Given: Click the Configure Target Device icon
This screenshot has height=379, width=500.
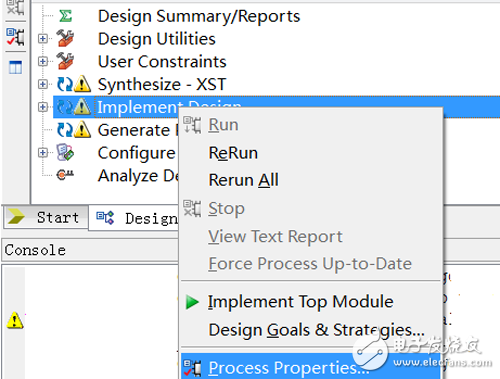Looking at the screenshot, I should pyautogui.click(x=65, y=153).
